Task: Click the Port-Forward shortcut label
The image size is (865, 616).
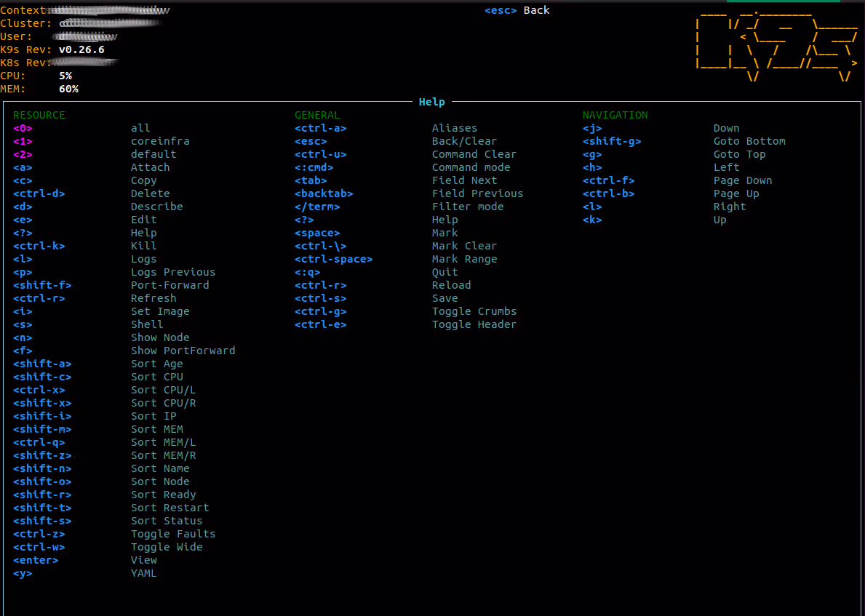Action: tap(170, 285)
